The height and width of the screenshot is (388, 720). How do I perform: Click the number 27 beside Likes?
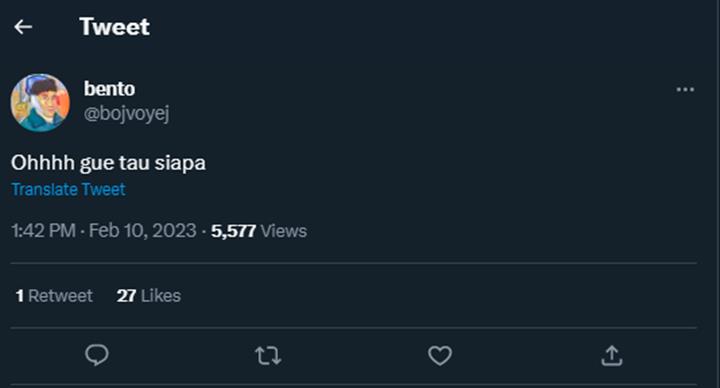pyautogui.click(x=126, y=296)
